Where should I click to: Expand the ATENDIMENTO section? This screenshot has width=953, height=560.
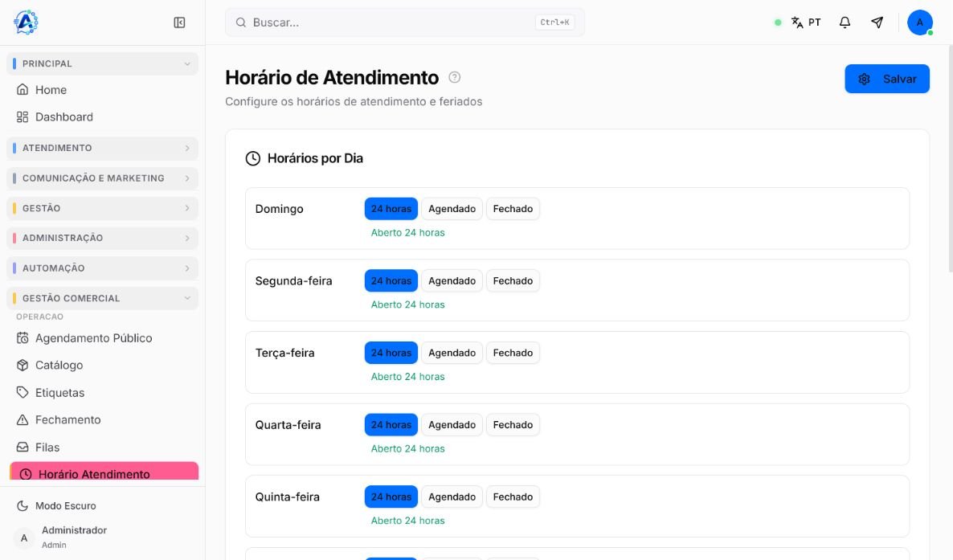pyautogui.click(x=102, y=149)
